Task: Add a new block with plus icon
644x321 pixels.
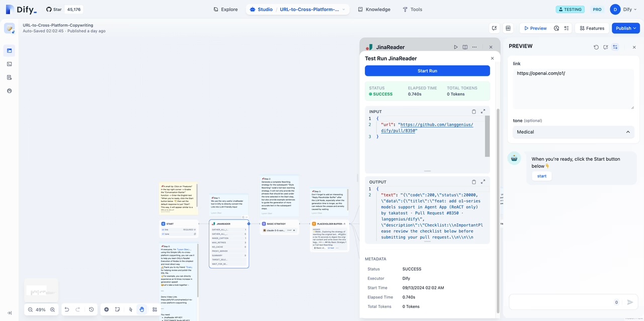Action: pyautogui.click(x=106, y=310)
